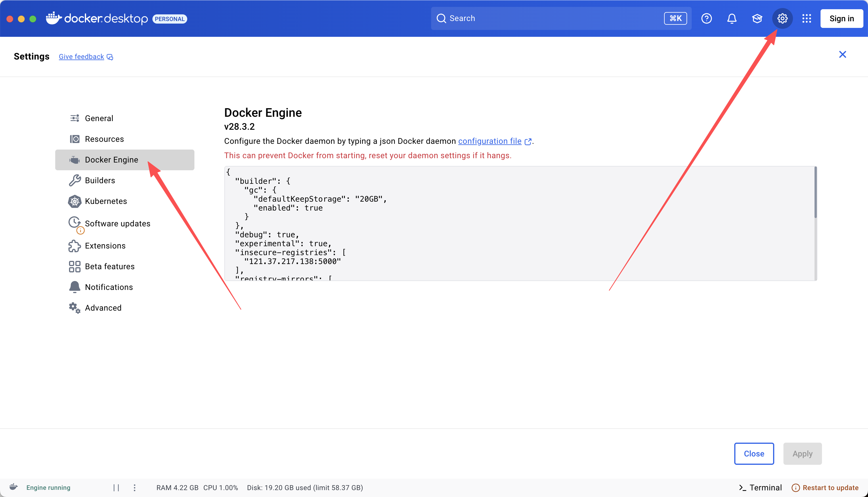The height and width of the screenshot is (497, 868).
Task: Click the help question mark icon
Action: tap(706, 18)
